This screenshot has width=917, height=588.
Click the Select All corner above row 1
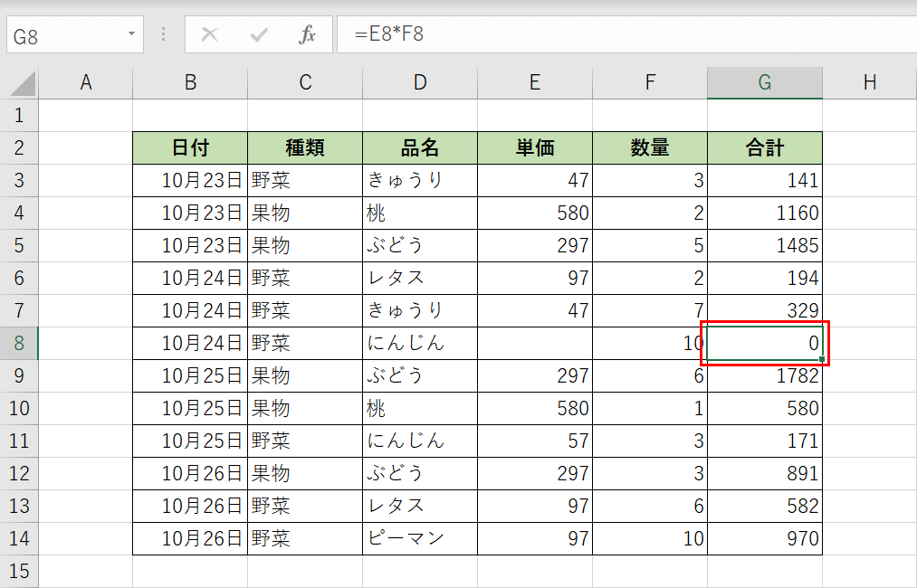point(20,81)
